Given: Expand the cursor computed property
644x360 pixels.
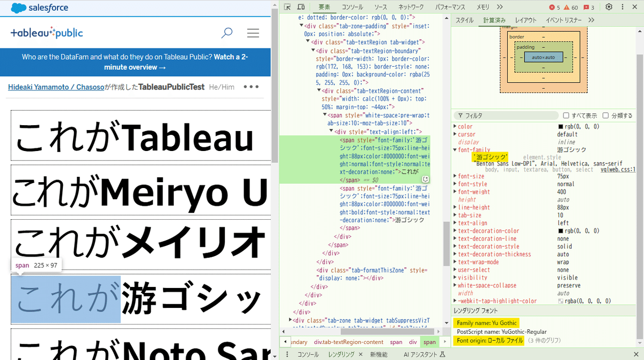Looking at the screenshot, I should click(455, 134).
